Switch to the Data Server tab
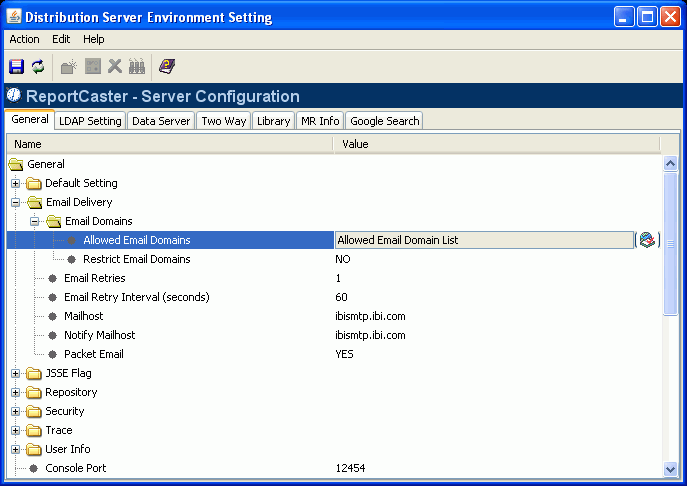Screen dimensions: 687x486 point(161,121)
